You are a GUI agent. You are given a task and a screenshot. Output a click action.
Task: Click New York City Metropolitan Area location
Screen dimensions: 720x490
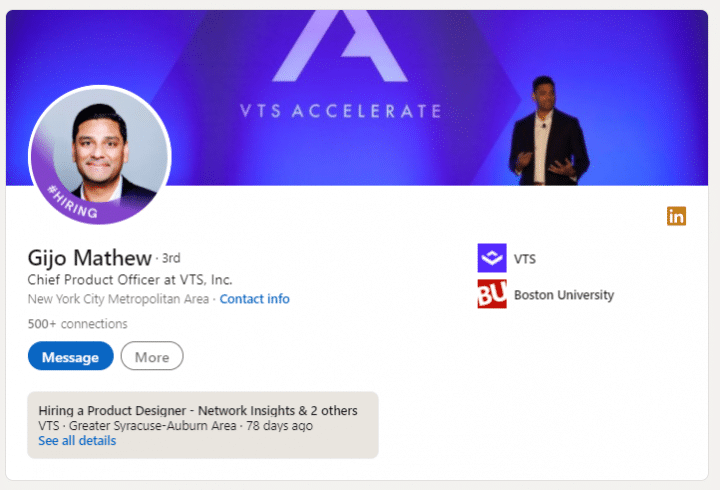click(x=118, y=299)
